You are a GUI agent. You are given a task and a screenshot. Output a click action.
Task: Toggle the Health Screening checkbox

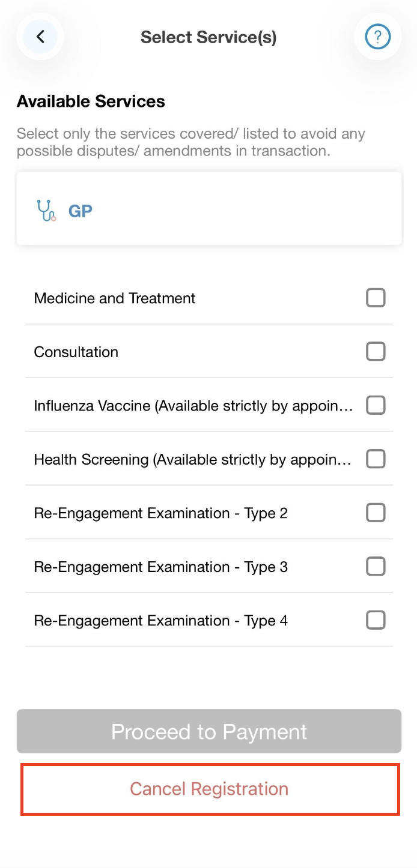click(x=376, y=459)
